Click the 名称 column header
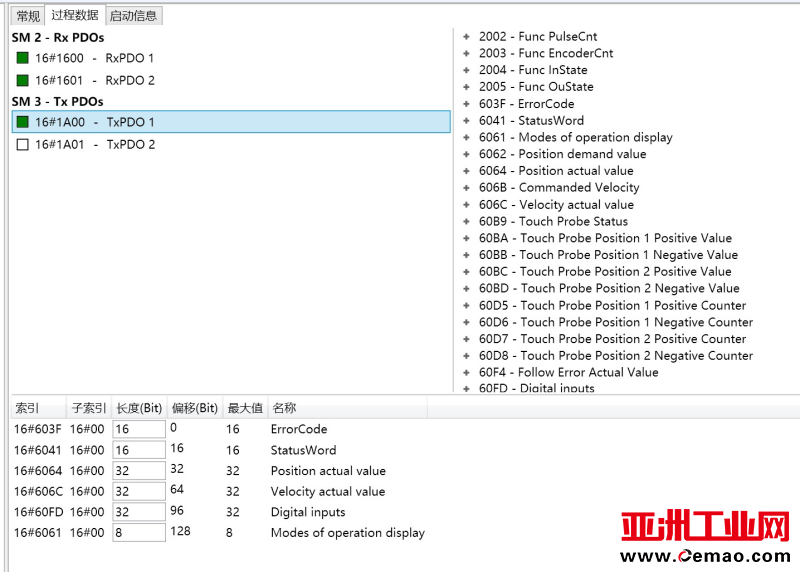 click(x=347, y=408)
